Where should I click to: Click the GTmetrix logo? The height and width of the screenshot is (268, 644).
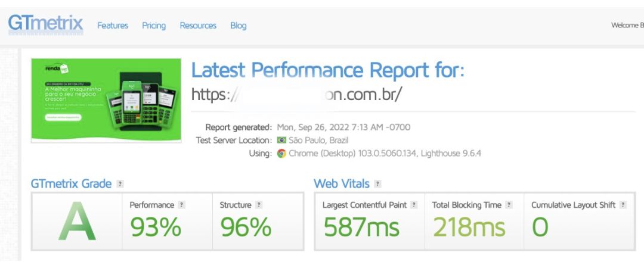pyautogui.click(x=45, y=24)
